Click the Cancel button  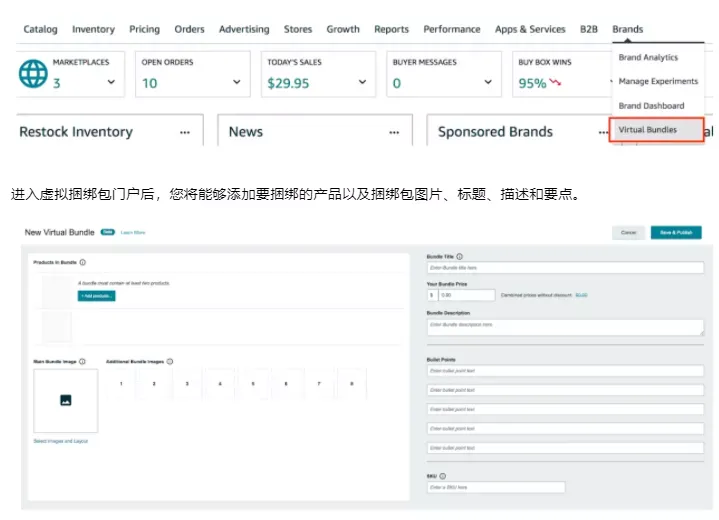coord(628,232)
